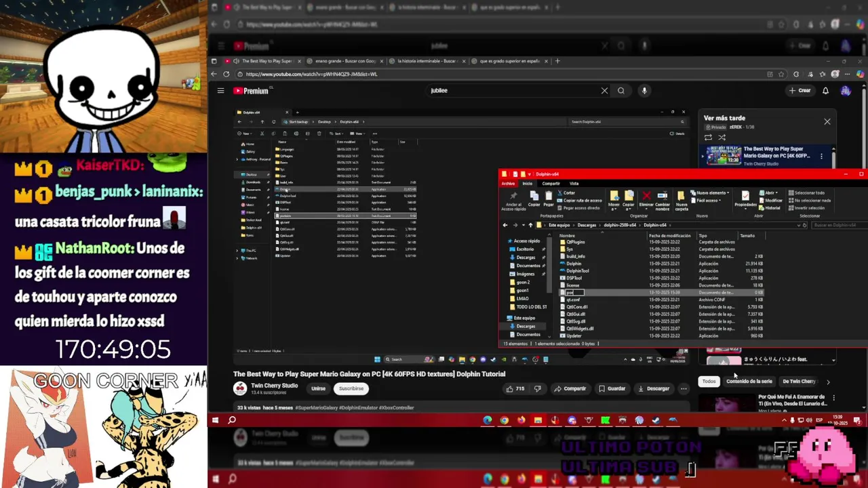Open Propiedades in the ribbon
Viewport: 868px width, 488px height.
click(745, 200)
